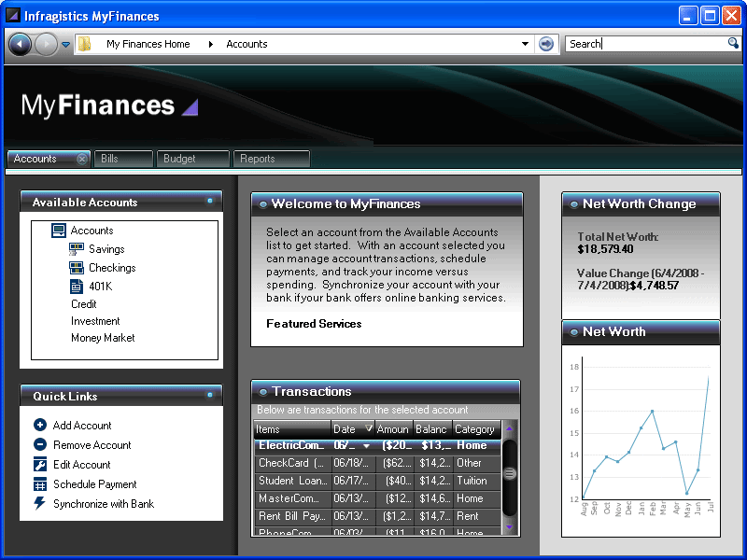This screenshot has width=747, height=560.
Task: Sort by the Category column header
Action: click(476, 429)
